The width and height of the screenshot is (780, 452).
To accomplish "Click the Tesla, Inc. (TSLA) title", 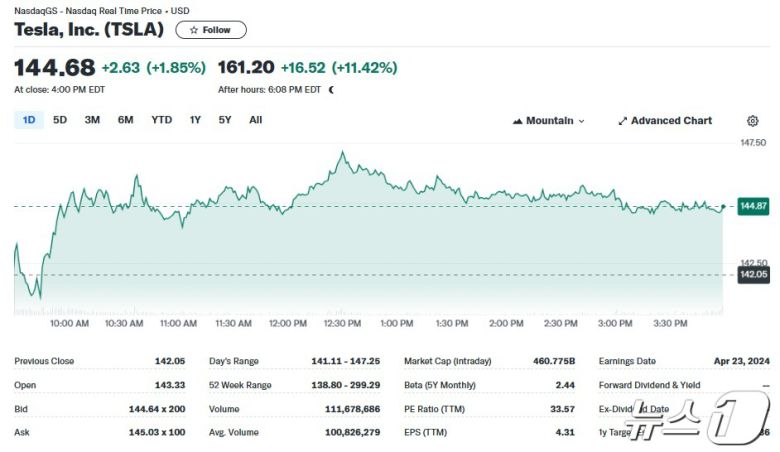I will pos(89,30).
